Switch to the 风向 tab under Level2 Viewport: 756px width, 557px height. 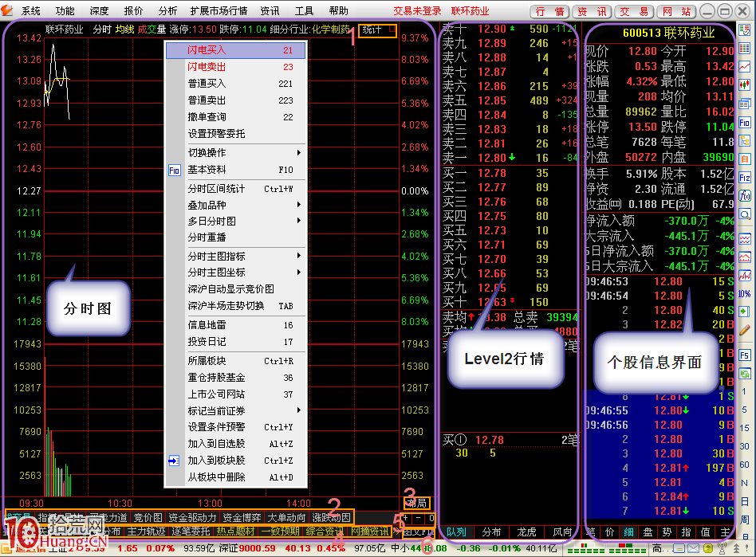click(x=561, y=532)
